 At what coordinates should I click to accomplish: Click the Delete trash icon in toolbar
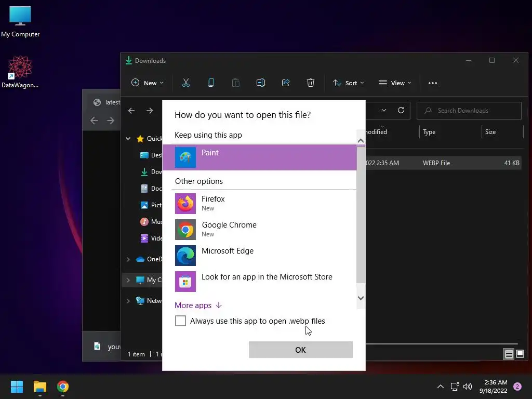[x=311, y=83]
